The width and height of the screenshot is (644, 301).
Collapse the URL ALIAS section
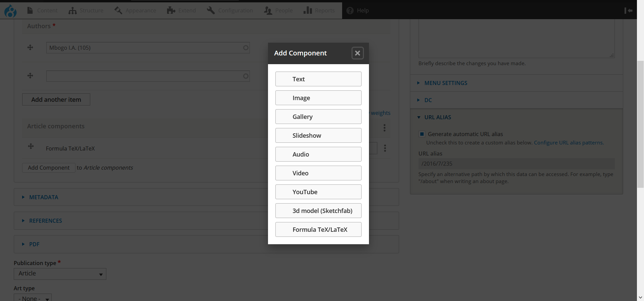pos(437,117)
